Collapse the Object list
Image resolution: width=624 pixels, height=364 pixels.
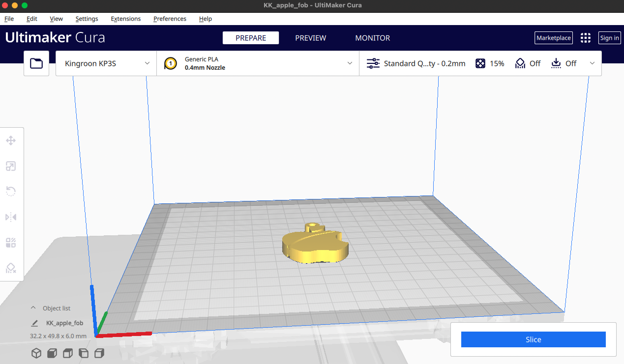point(33,308)
